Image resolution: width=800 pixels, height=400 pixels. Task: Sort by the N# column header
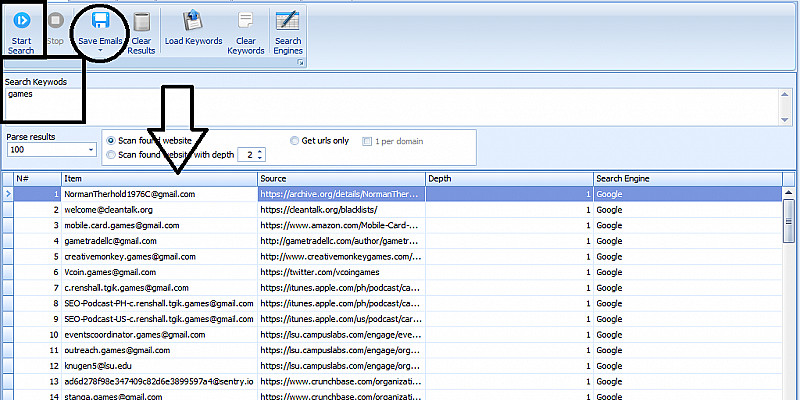pyautogui.click(x=37, y=179)
